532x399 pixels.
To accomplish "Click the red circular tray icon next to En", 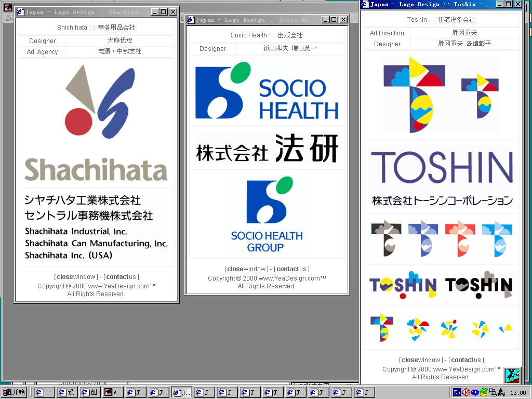I will [466, 393].
